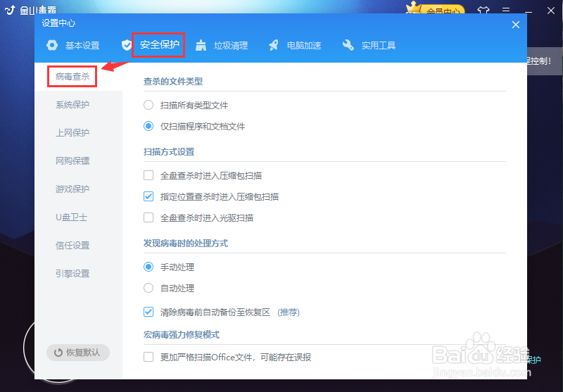563x392 pixels.
Task: Enable 更加严格扫描Office文件 checkbox
Action: (148, 358)
